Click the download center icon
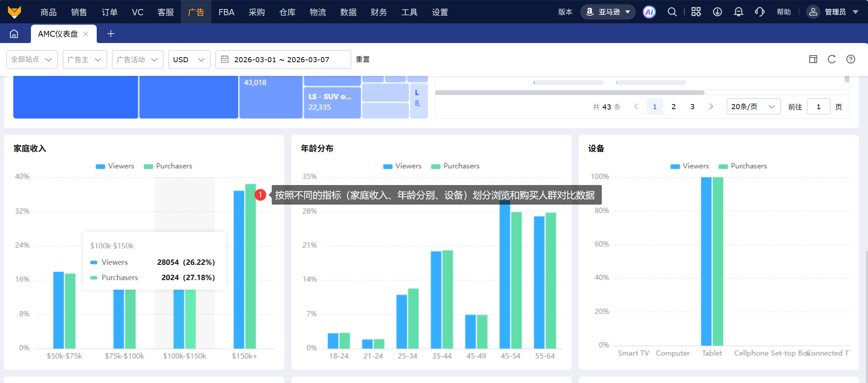The image size is (868, 383). click(x=717, y=12)
